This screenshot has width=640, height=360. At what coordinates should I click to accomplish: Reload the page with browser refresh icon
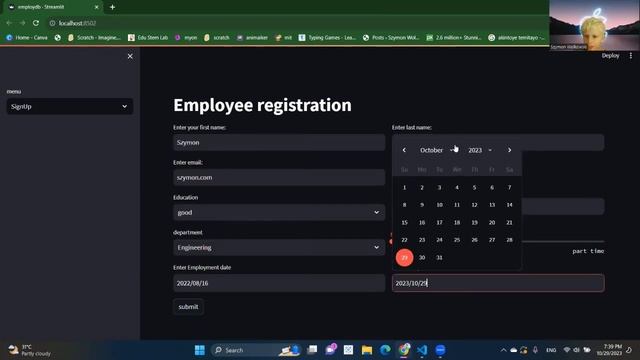pyautogui.click(x=36, y=23)
